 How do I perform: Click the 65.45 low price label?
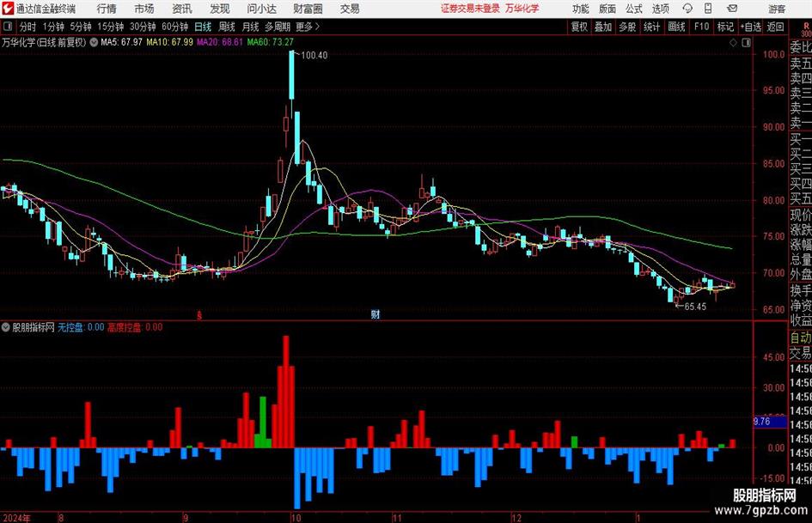695,307
